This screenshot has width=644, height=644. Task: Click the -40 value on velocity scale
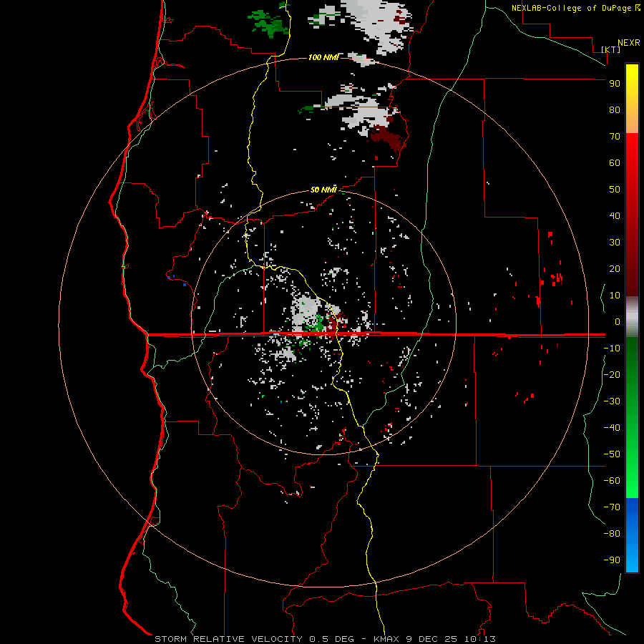(612, 428)
